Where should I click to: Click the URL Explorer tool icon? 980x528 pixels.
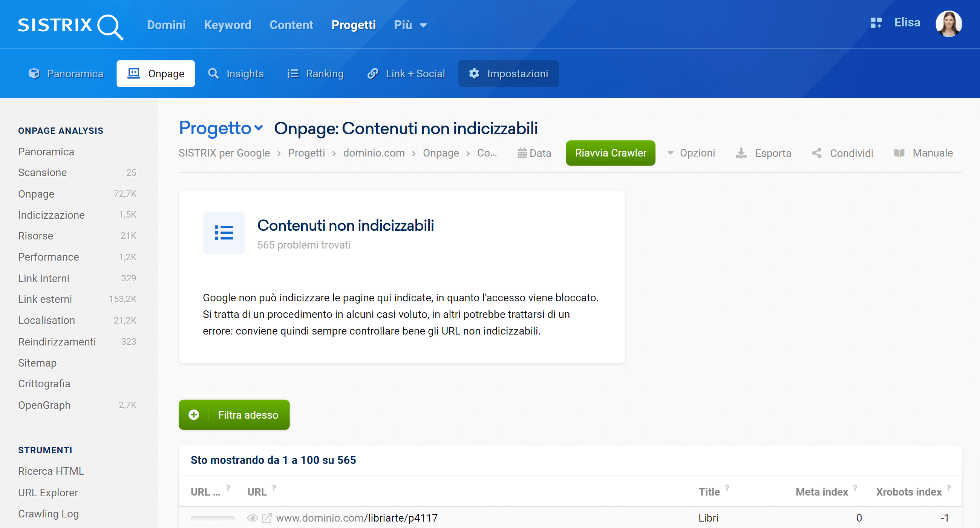(48, 491)
